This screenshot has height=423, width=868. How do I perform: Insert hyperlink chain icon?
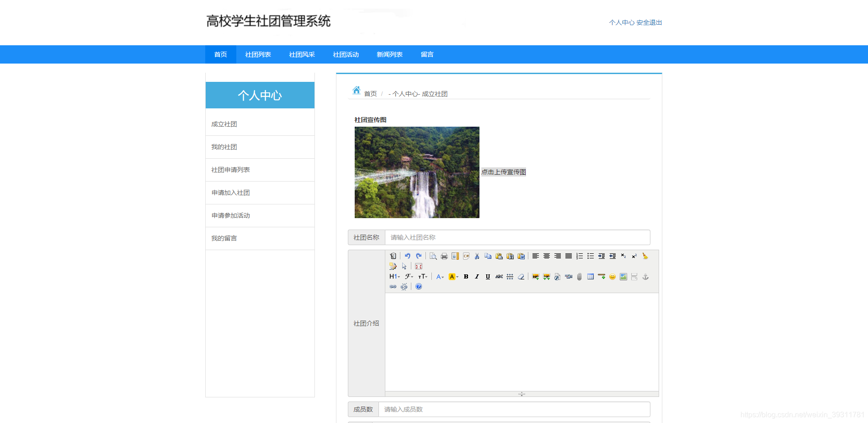393,287
